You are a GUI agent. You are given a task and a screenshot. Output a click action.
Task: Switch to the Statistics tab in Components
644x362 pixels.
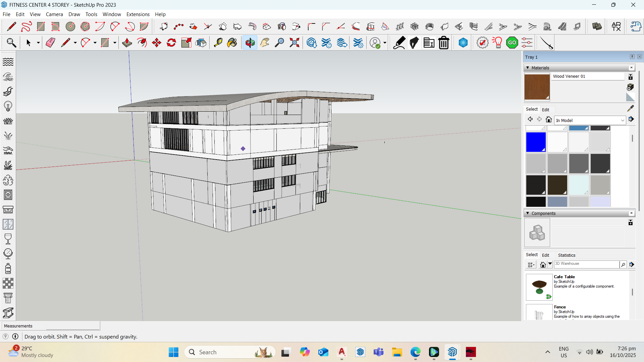[567, 255]
